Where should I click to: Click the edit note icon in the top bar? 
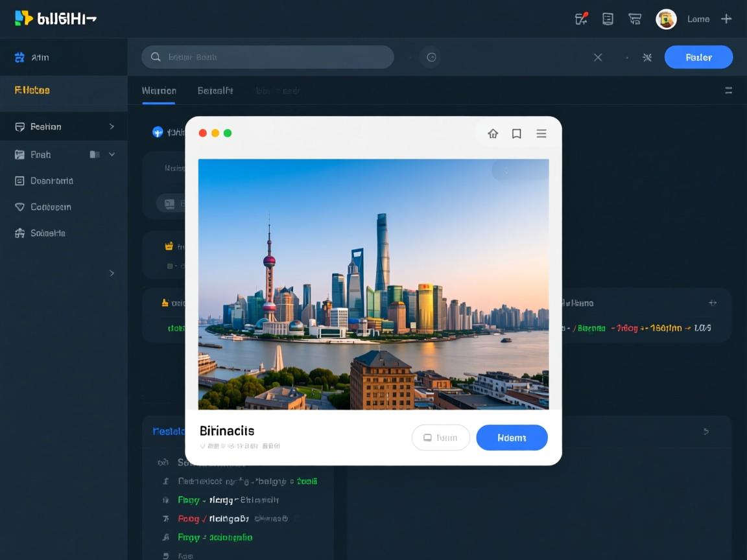pyautogui.click(x=581, y=19)
